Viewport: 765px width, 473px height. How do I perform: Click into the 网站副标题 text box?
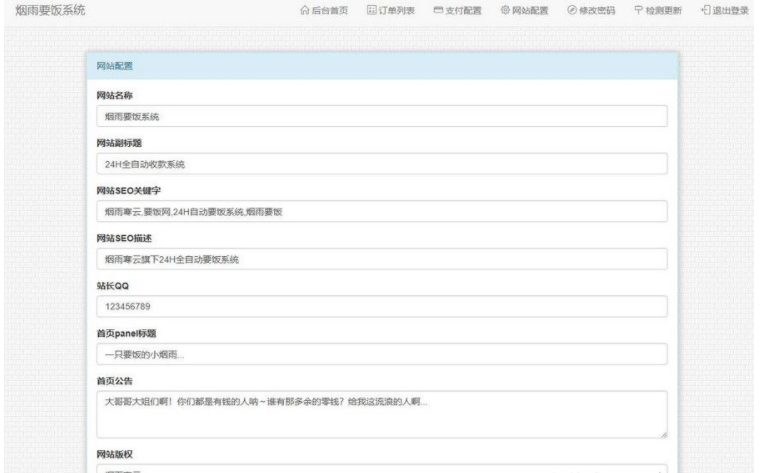[380, 164]
